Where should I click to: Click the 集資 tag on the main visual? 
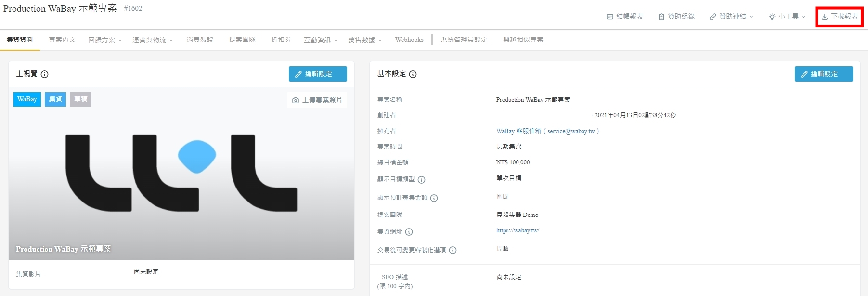click(55, 99)
